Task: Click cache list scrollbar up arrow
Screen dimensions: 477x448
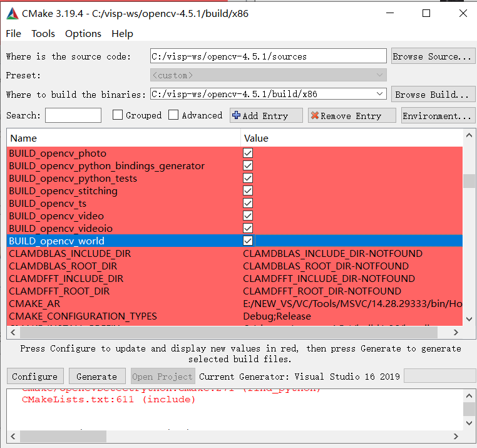Action: point(469,135)
